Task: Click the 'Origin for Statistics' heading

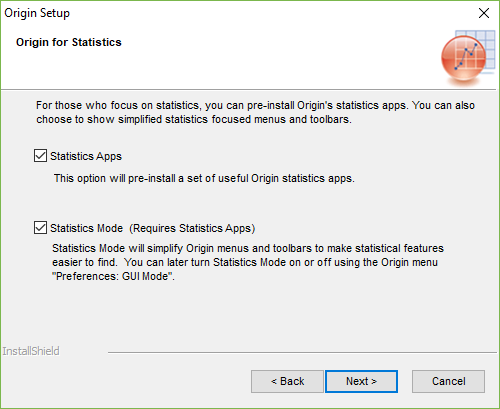Action: pos(69,42)
